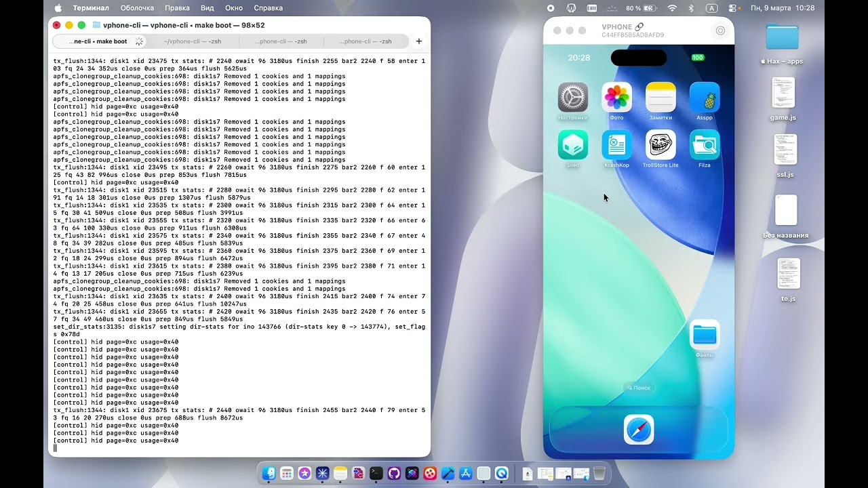868x488 pixels.
Task: Select the 'Hax – apps' folder on the desktop
Action: (782, 43)
